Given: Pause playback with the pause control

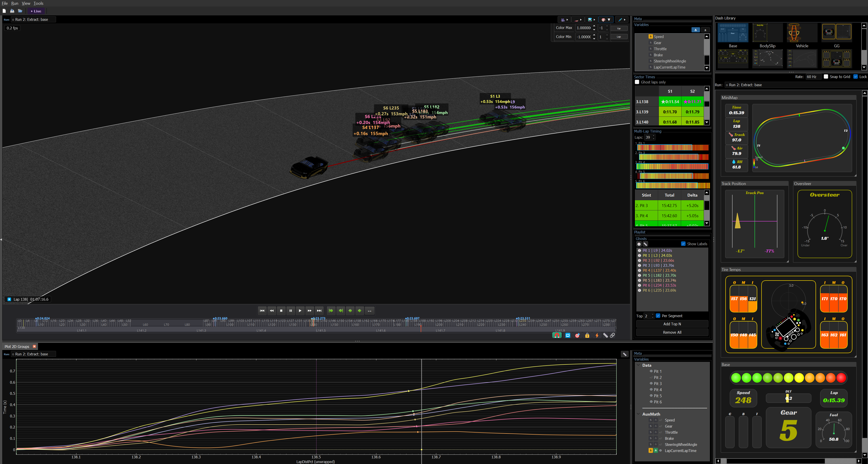Looking at the screenshot, I should [x=290, y=311].
